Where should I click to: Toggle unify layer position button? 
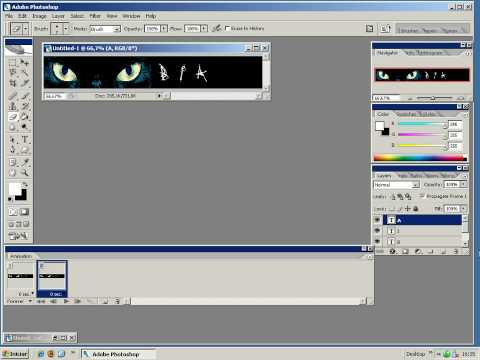pyautogui.click(x=393, y=197)
